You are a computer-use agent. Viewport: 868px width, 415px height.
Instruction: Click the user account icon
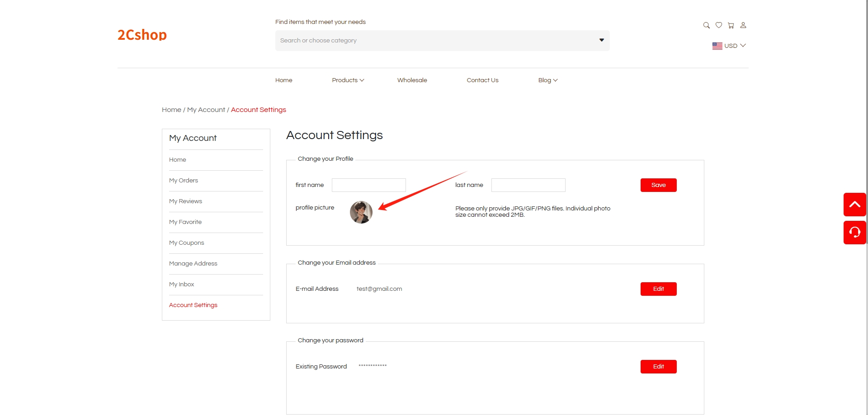click(x=743, y=25)
